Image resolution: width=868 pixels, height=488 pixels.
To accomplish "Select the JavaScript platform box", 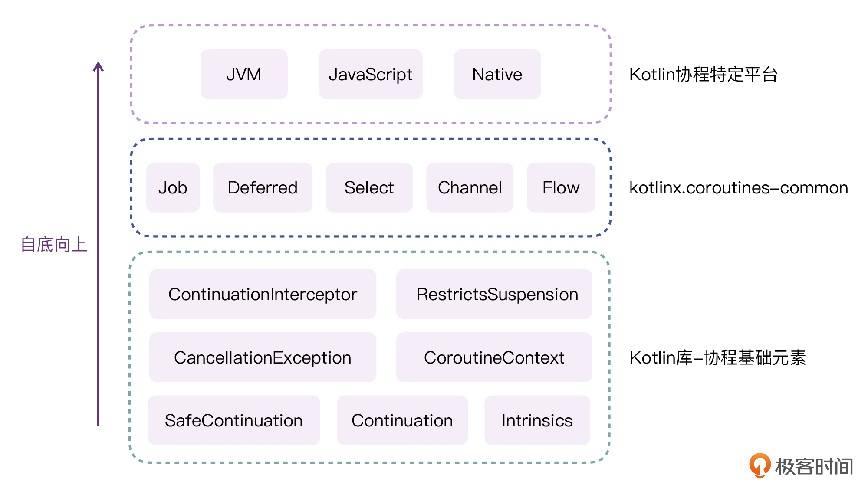I will [371, 74].
